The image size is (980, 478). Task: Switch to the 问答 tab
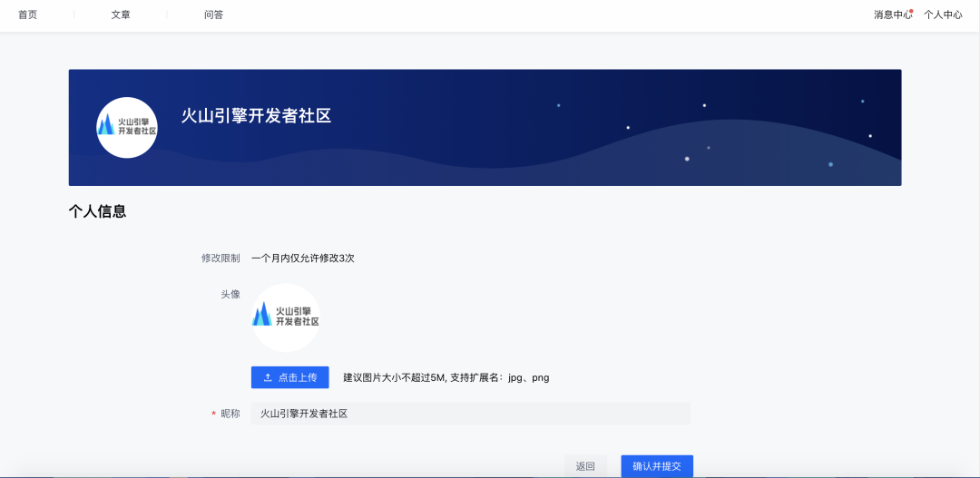pyautogui.click(x=214, y=15)
